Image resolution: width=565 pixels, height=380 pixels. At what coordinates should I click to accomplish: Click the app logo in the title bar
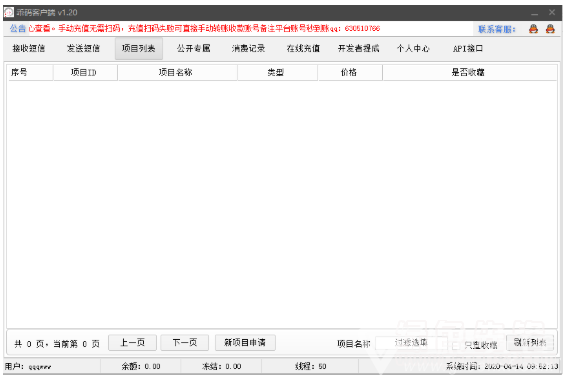(x=9, y=12)
